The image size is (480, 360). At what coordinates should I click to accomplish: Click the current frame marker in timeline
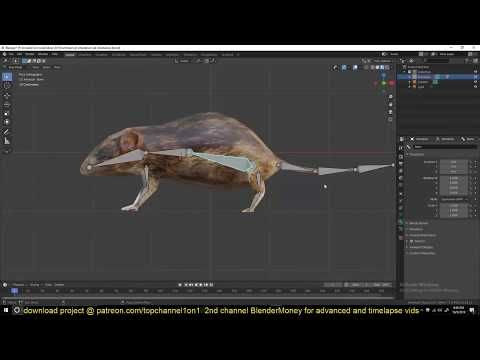point(14,291)
